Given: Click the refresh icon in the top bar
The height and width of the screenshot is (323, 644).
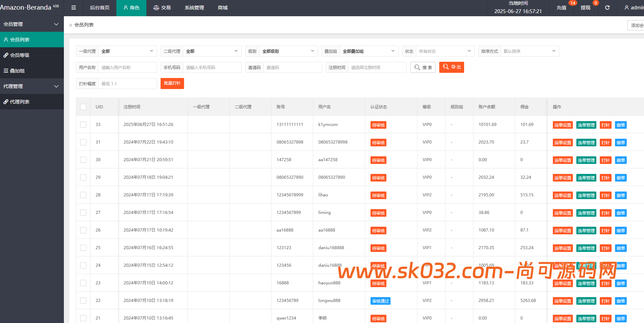Looking at the screenshot, I should point(607,8).
